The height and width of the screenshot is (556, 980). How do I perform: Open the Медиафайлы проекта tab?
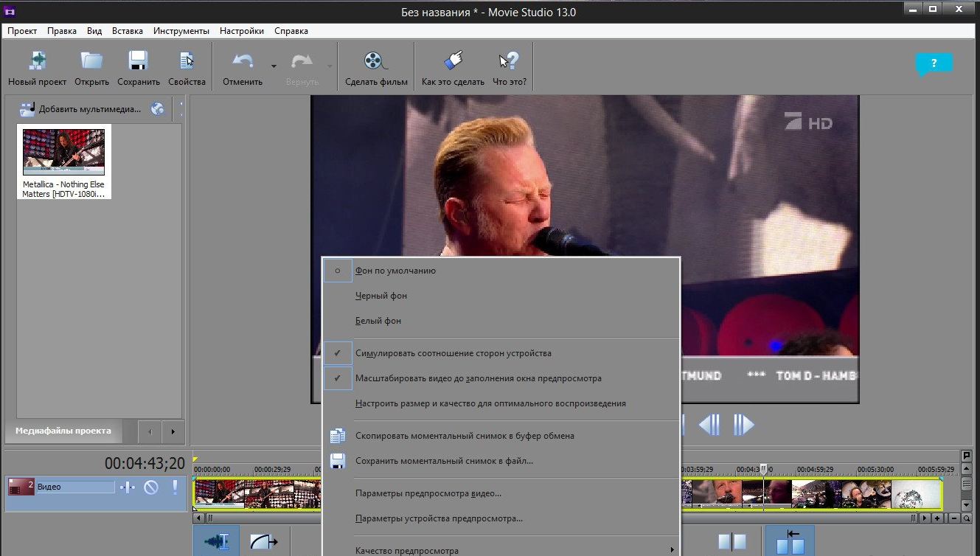(x=63, y=431)
